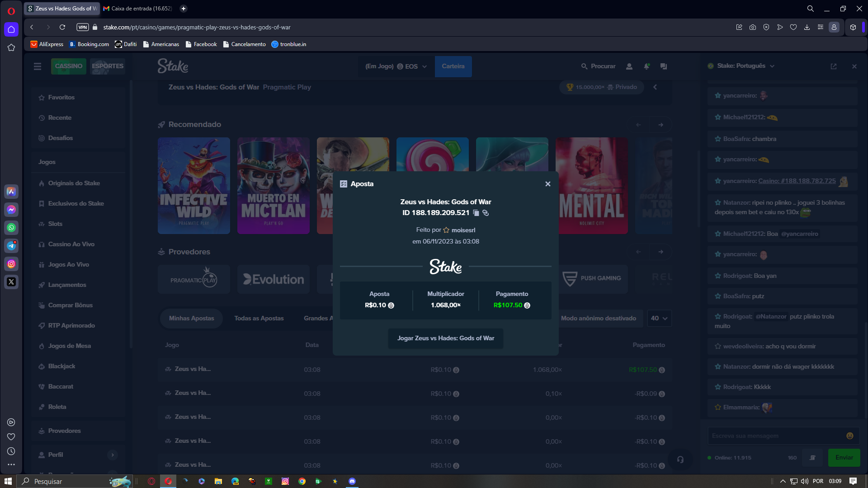Send chat message with Enviar

[x=844, y=458]
